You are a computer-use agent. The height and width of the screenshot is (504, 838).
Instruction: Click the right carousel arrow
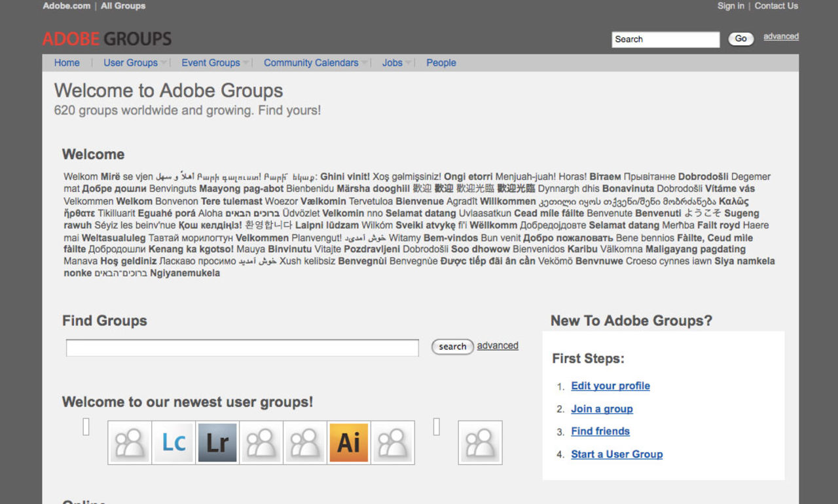point(435,426)
